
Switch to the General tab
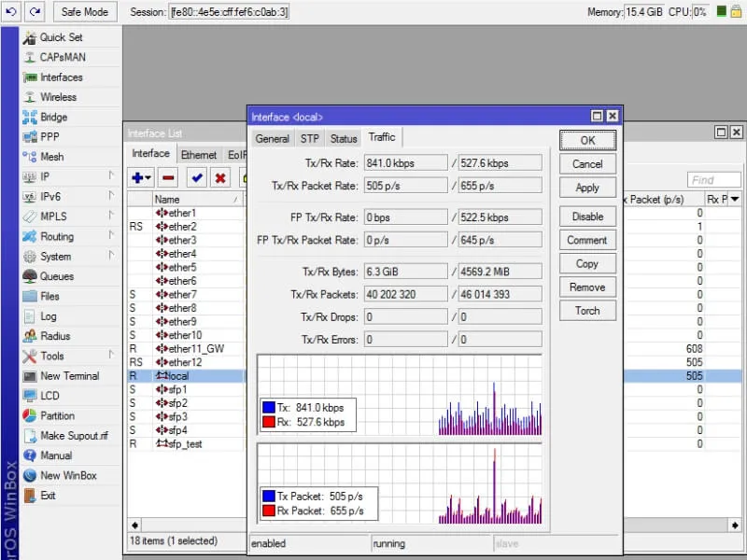click(272, 139)
